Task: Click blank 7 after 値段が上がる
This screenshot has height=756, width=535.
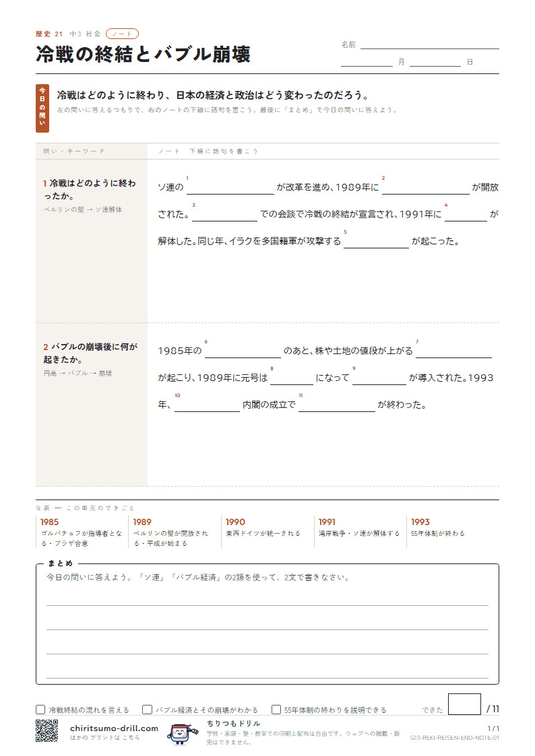Action: click(x=453, y=351)
